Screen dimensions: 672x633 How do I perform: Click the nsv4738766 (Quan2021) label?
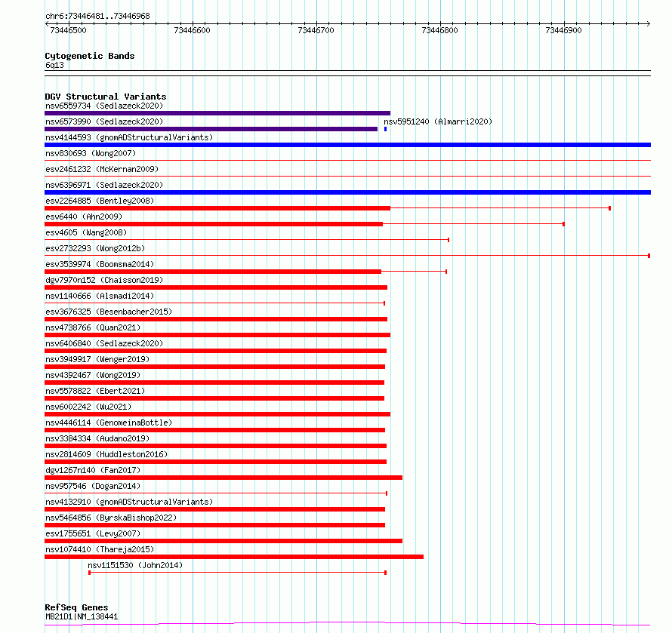[x=93, y=327]
